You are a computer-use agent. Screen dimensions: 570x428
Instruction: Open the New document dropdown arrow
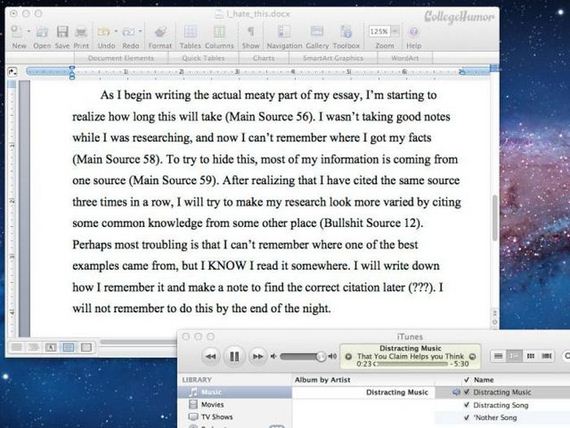pos(28,31)
